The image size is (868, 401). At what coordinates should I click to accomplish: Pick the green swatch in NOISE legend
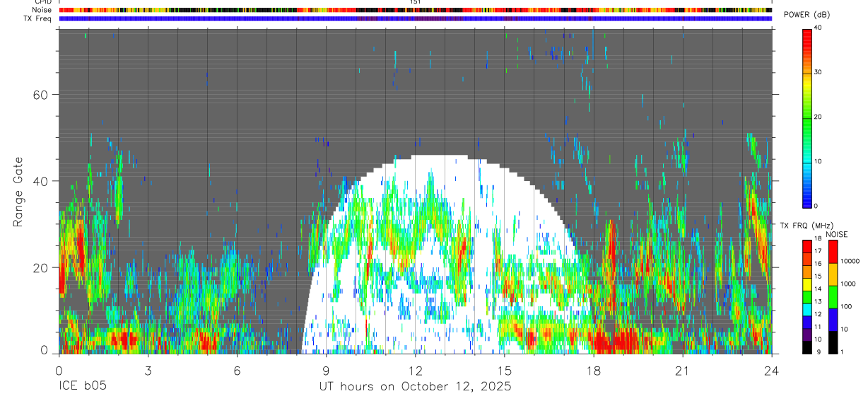point(832,297)
